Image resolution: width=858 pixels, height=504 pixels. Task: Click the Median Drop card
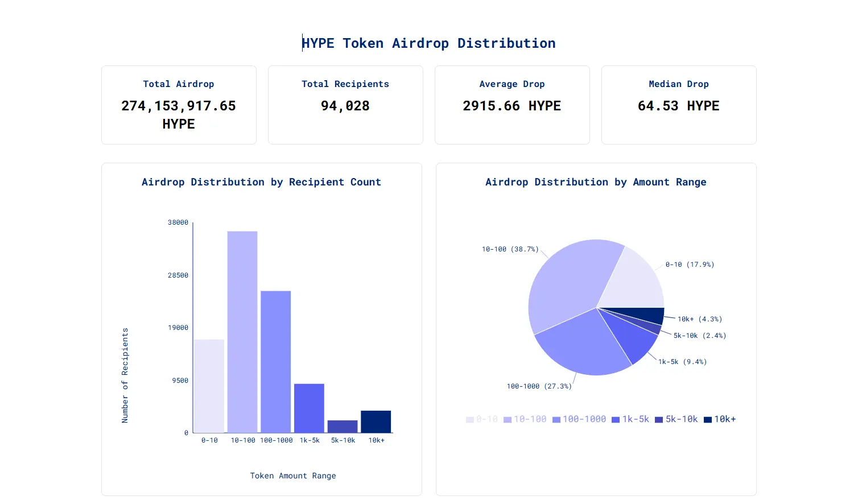pos(678,105)
